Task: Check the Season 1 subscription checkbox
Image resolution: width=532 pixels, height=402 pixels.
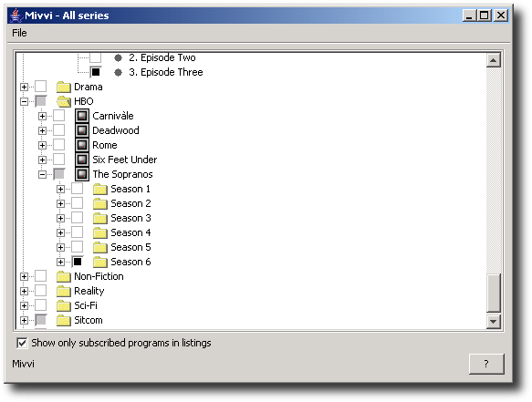Action: click(x=78, y=189)
